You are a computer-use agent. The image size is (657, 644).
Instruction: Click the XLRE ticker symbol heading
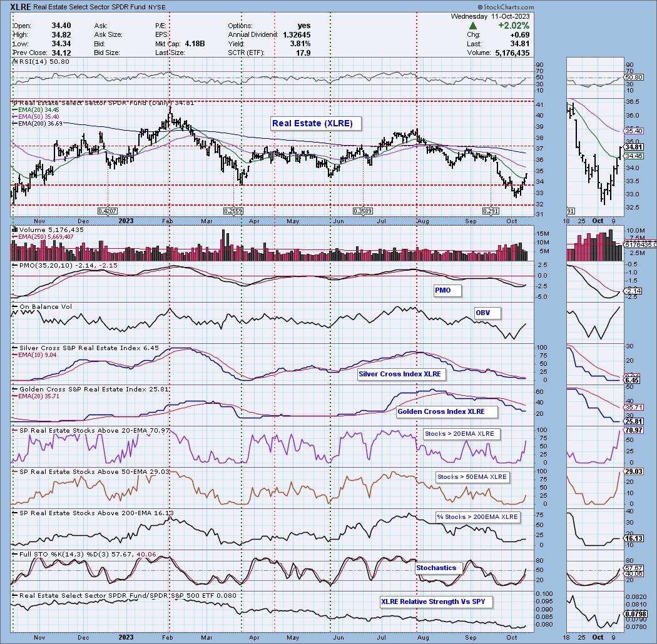coord(20,7)
